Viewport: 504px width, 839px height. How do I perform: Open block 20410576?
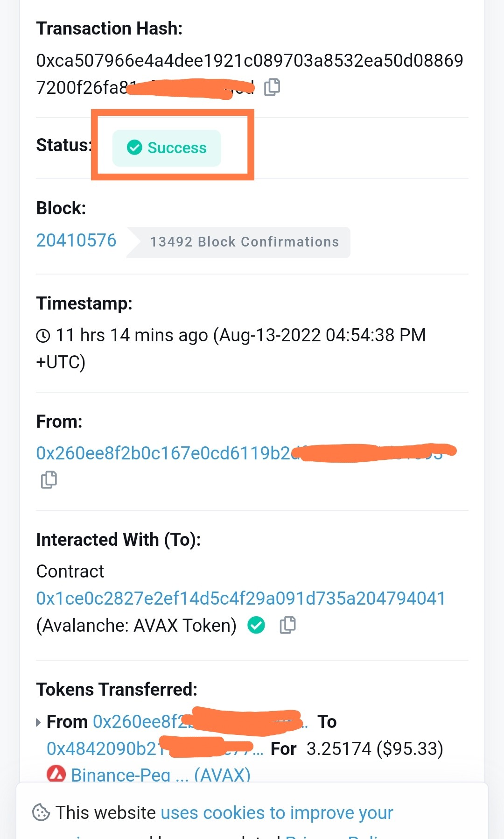point(76,240)
